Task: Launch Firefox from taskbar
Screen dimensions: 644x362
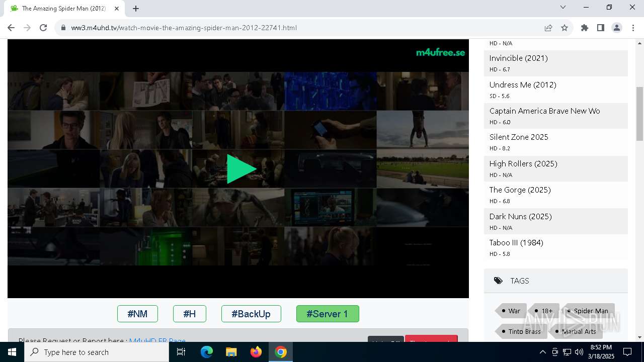Action: [x=256, y=352]
